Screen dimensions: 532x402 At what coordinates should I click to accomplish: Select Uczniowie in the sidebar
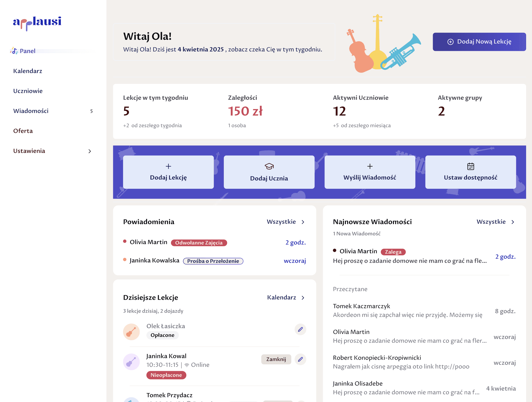pyautogui.click(x=28, y=91)
